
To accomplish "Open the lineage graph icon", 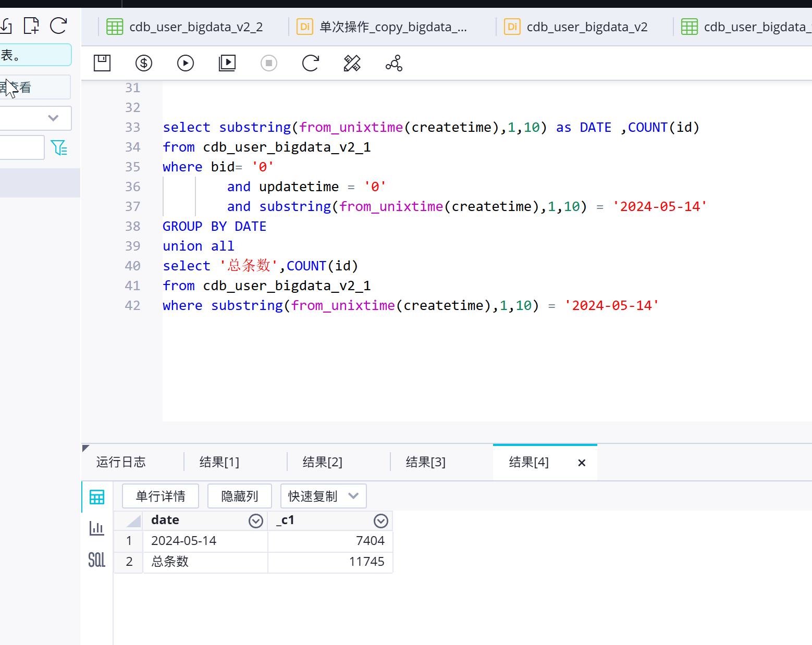I will tap(394, 63).
